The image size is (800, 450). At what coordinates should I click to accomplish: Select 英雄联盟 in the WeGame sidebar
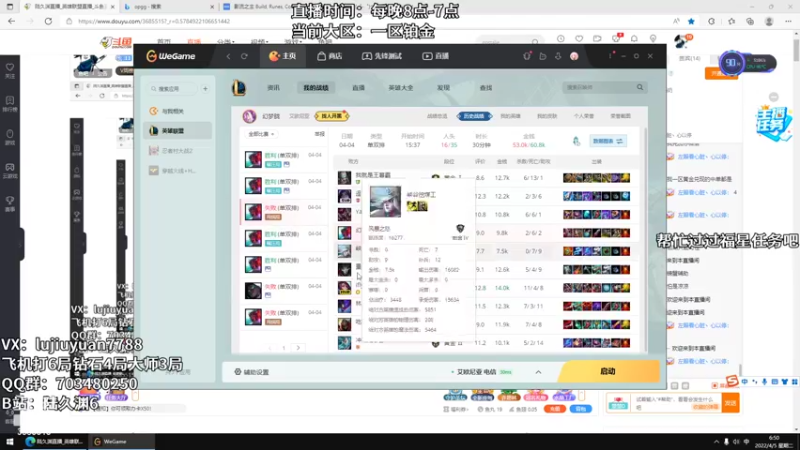[x=178, y=131]
